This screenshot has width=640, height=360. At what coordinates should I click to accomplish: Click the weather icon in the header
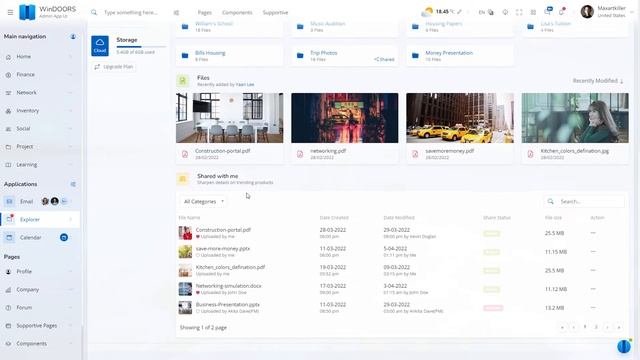(x=427, y=12)
